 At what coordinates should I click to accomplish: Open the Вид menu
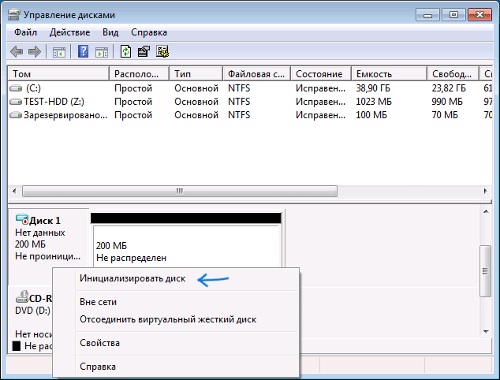(x=110, y=32)
